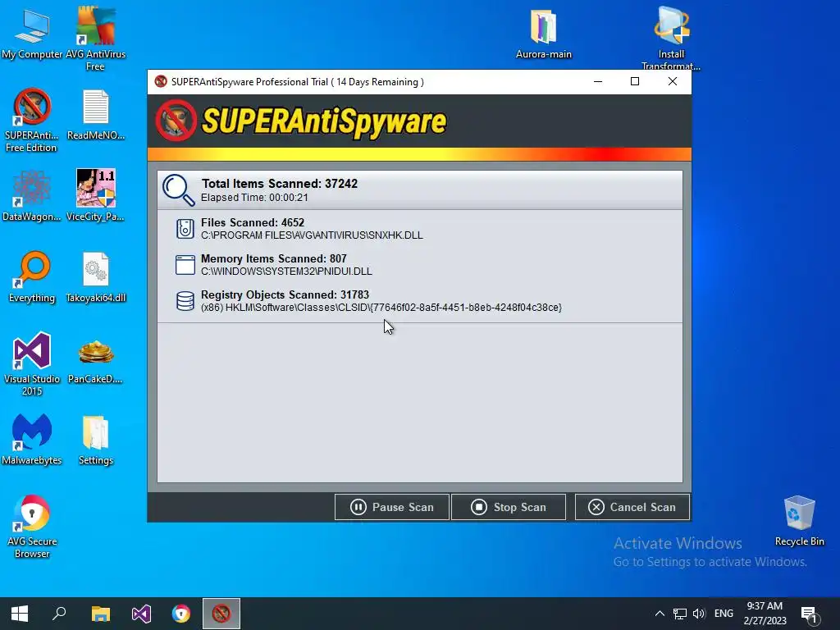Click the database icon beside Registry Objects Scanned
Viewport: 840px width, 630px height.
[185, 301]
